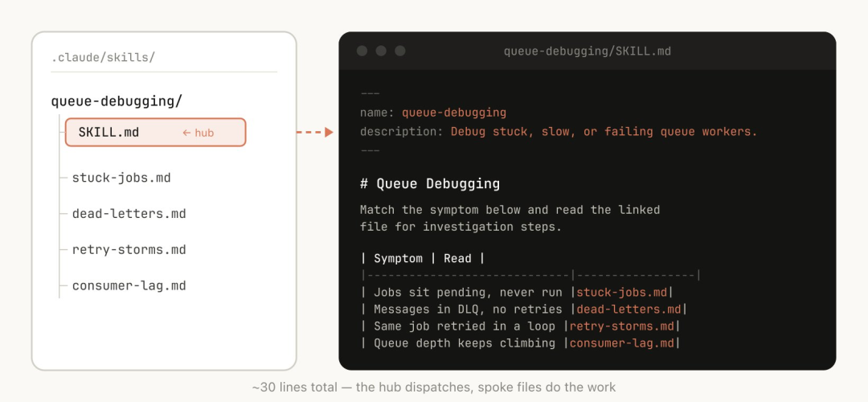Select retry-storms.md in the folder tree
This screenshot has width=868, height=402.
click(129, 250)
